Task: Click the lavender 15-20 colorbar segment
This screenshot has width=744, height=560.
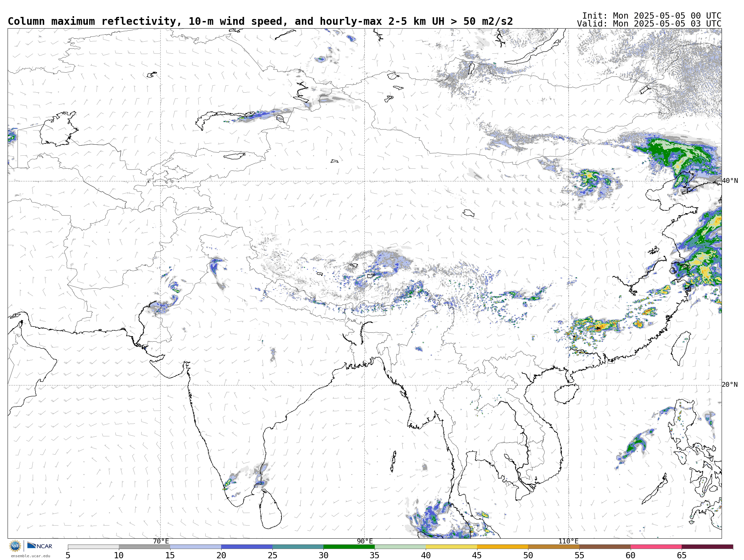Action: [x=196, y=547]
